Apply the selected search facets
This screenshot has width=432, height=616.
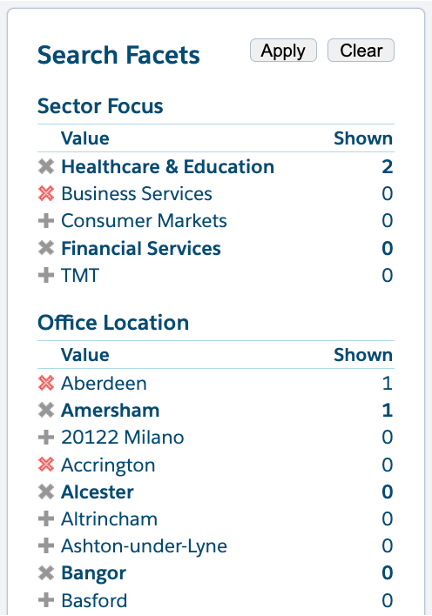click(283, 50)
